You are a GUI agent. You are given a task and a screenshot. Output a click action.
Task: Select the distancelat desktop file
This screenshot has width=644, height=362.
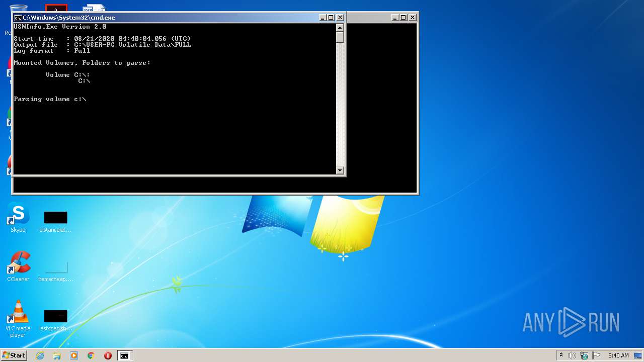(55, 222)
